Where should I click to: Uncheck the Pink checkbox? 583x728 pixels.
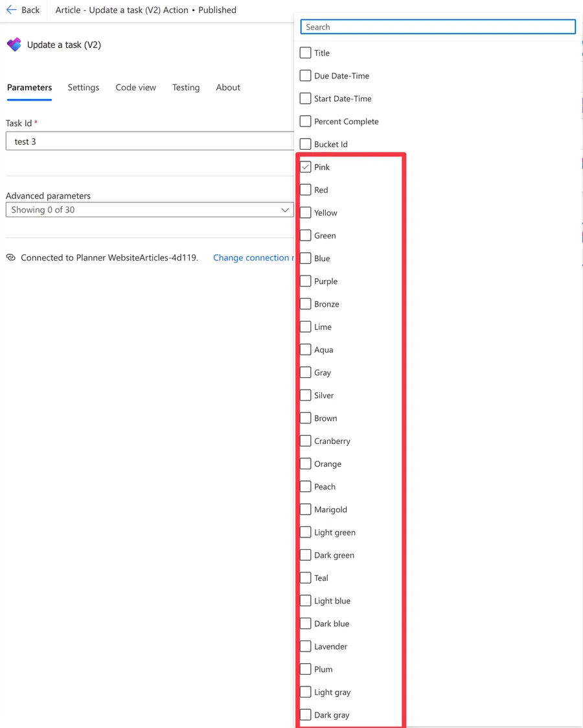(306, 167)
